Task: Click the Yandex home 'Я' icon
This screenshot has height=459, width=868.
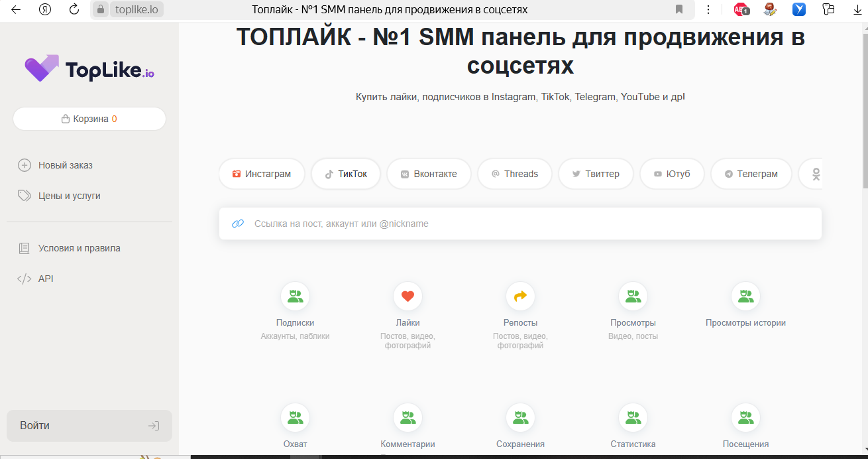Action: coord(45,9)
